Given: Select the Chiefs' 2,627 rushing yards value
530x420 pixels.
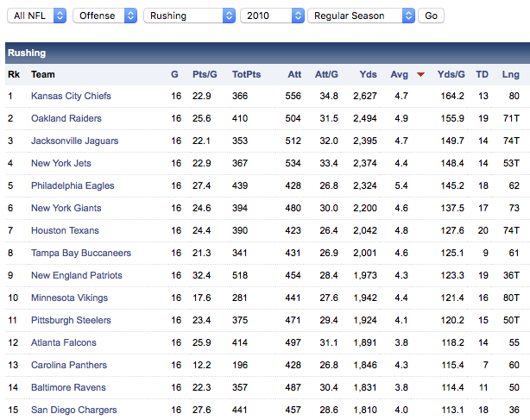Looking at the screenshot, I should point(365,96).
